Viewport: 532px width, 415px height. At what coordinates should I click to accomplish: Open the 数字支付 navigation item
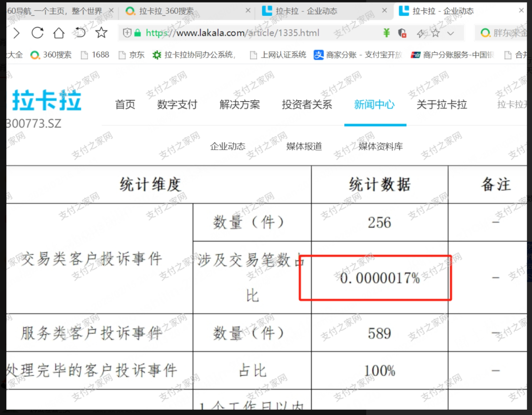(177, 104)
